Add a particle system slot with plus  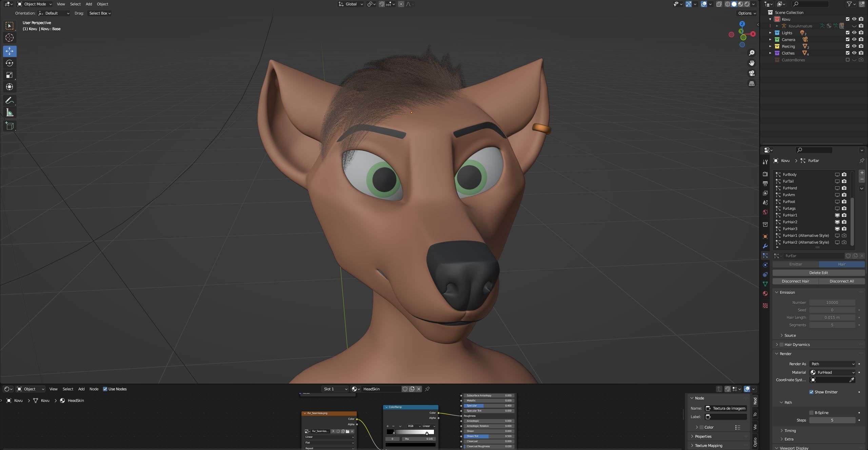862,173
